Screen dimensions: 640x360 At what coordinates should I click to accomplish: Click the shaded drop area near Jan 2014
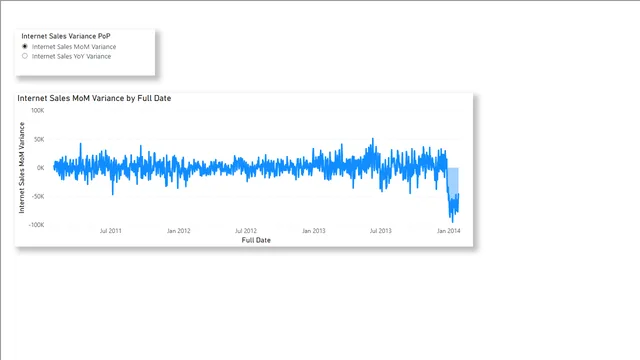click(453, 182)
